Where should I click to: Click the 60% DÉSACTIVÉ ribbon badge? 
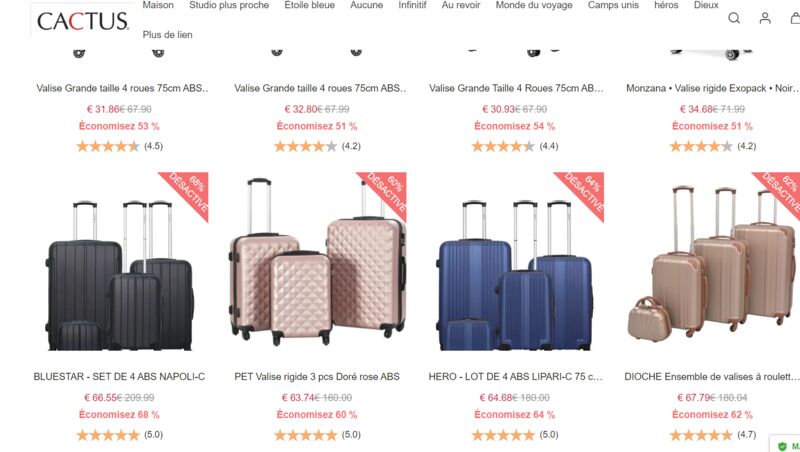coord(386,193)
